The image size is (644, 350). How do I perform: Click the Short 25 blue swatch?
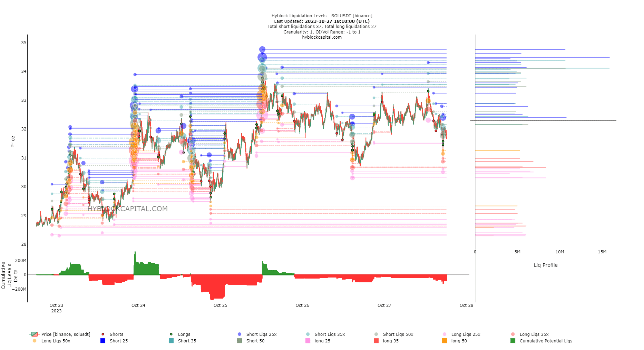tap(103, 341)
